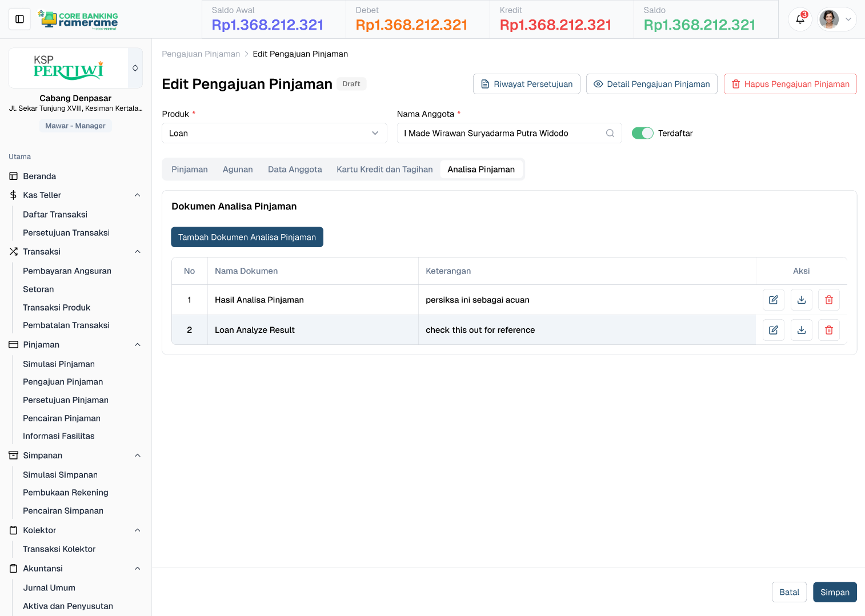Download the Loan Analyze Result document
865x616 pixels.
(801, 330)
